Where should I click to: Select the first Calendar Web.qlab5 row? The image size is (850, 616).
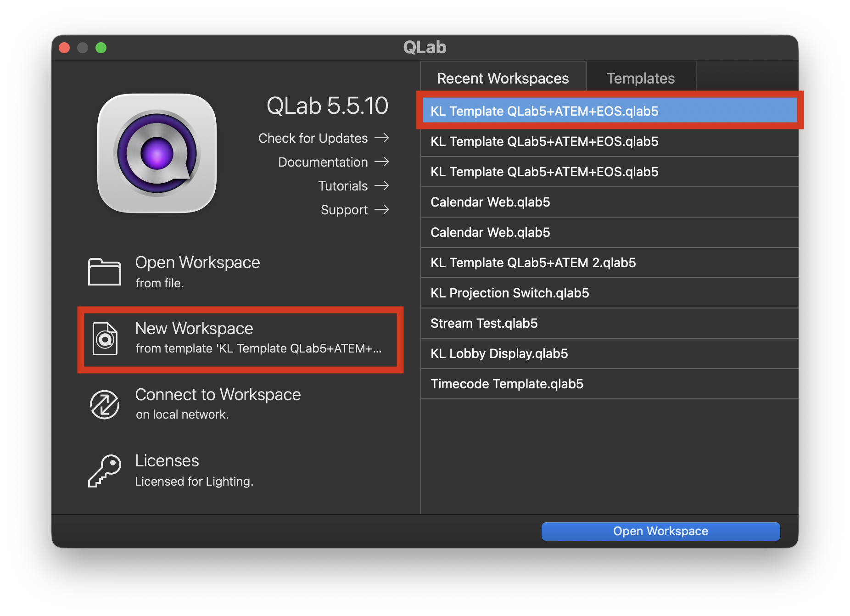[610, 202]
